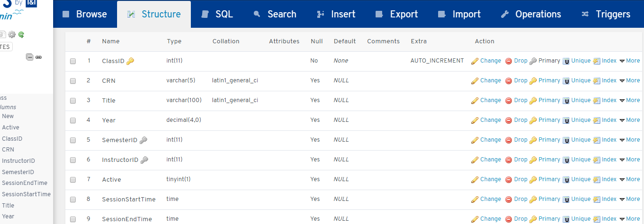This screenshot has width=644, height=224.
Task: Click the Drop link for SessionStartTime
Action: pos(520,199)
